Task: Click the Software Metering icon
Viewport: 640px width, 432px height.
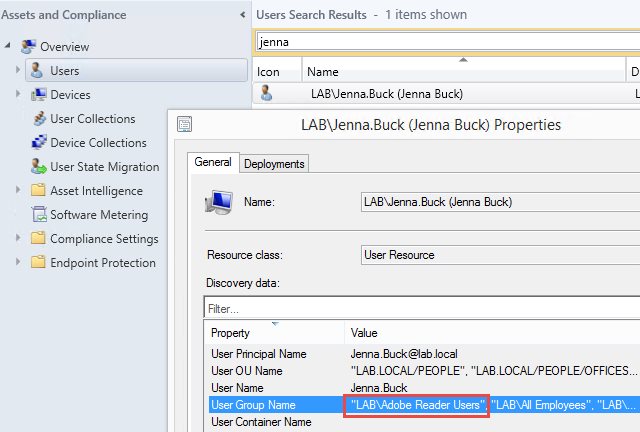Action: tap(39, 214)
